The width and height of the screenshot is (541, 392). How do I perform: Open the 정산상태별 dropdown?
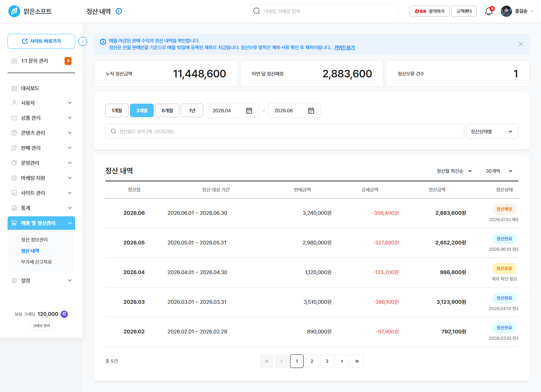[x=492, y=131]
